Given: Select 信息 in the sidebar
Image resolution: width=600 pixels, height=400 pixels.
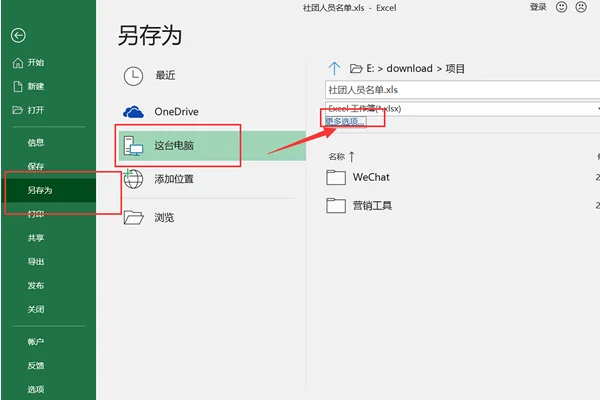Looking at the screenshot, I should [36, 143].
